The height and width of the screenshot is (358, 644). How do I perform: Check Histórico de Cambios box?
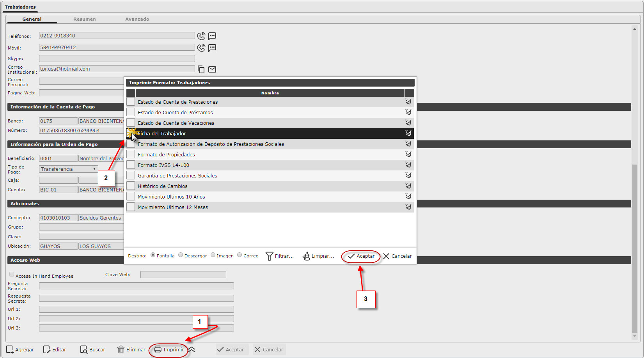131,186
